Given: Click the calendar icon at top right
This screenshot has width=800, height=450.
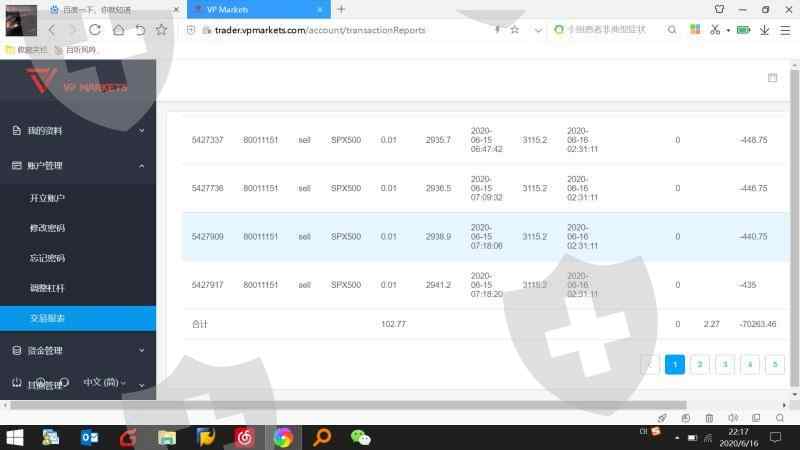Looking at the screenshot, I should click(772, 78).
